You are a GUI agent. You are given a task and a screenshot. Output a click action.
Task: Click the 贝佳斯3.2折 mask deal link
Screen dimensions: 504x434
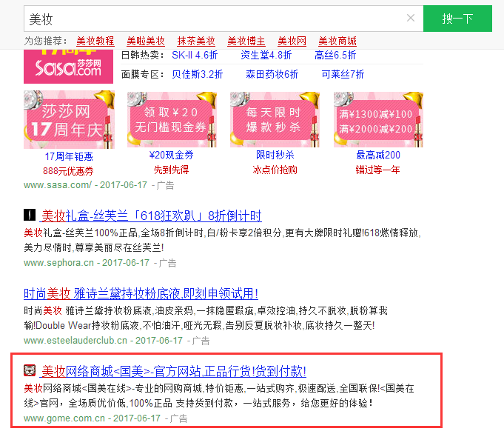197,75
